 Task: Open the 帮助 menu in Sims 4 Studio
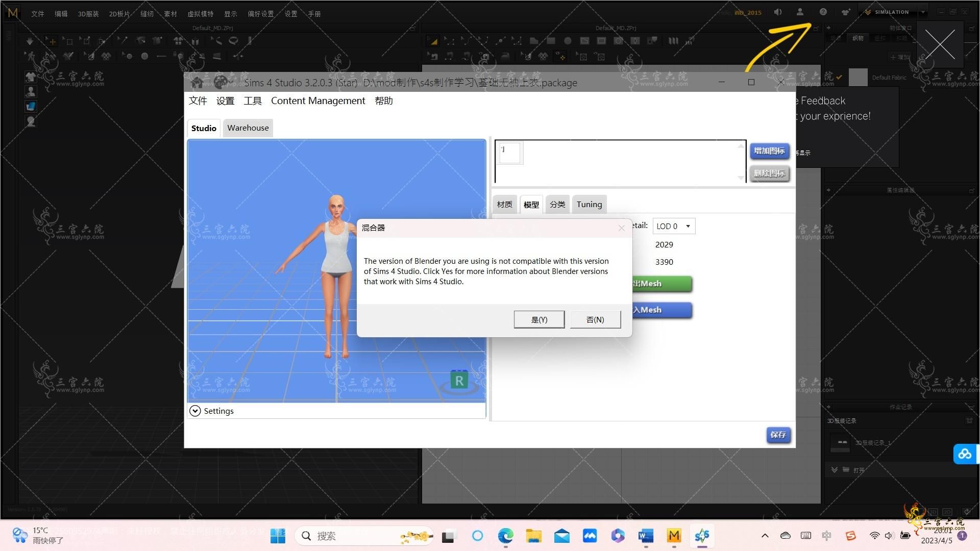[x=384, y=101]
